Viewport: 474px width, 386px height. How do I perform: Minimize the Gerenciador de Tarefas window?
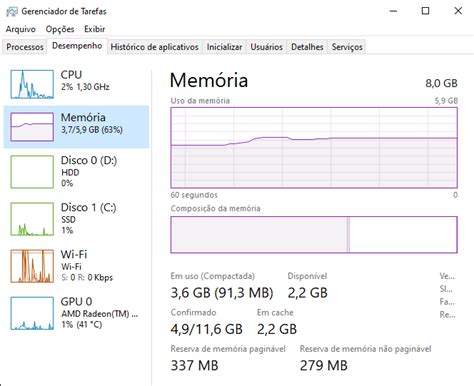point(393,11)
